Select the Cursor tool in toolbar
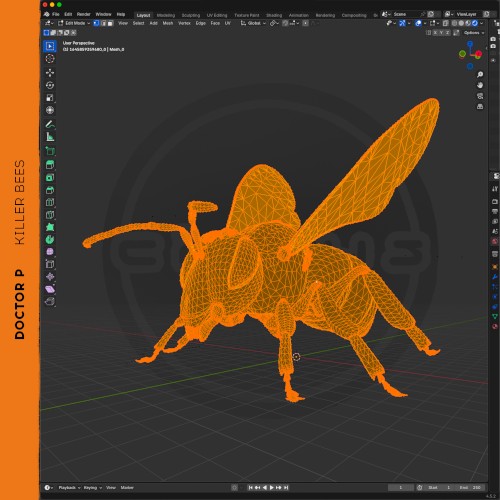Screen dimensions: 500x500 50,59
